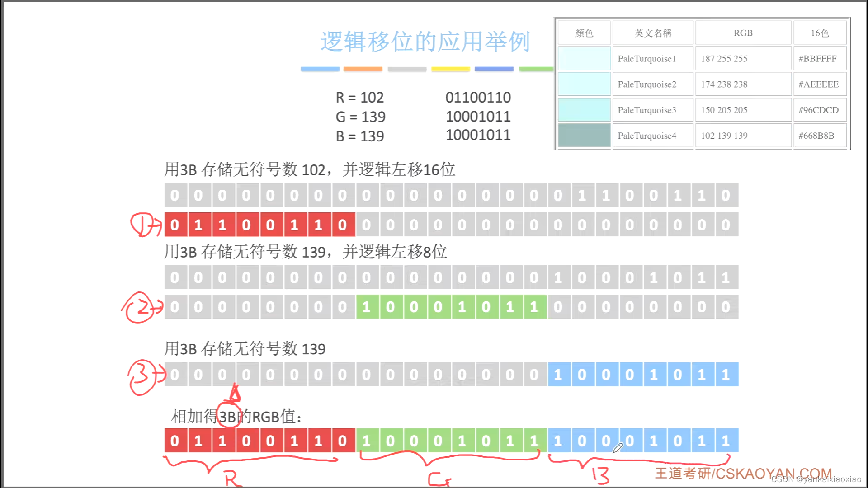Click the line 用3B 存储无符号数 139 without shift
Viewport: 868px width, 488px height.
pos(245,348)
